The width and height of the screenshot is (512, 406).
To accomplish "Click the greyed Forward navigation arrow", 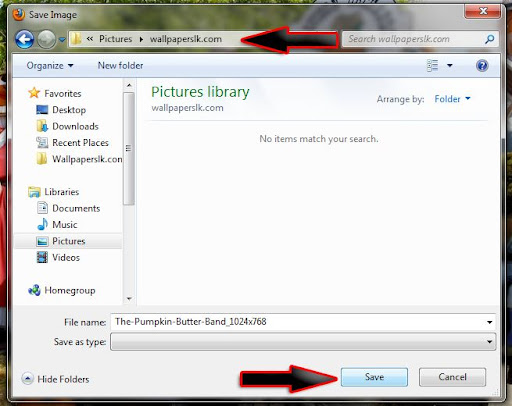I will (46, 39).
